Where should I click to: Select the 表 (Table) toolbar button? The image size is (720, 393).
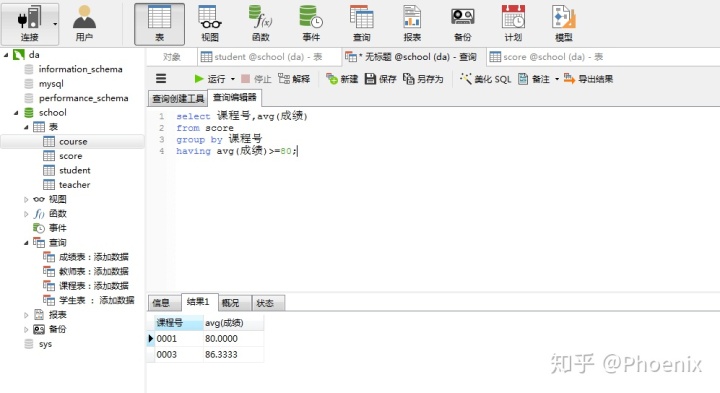(159, 24)
